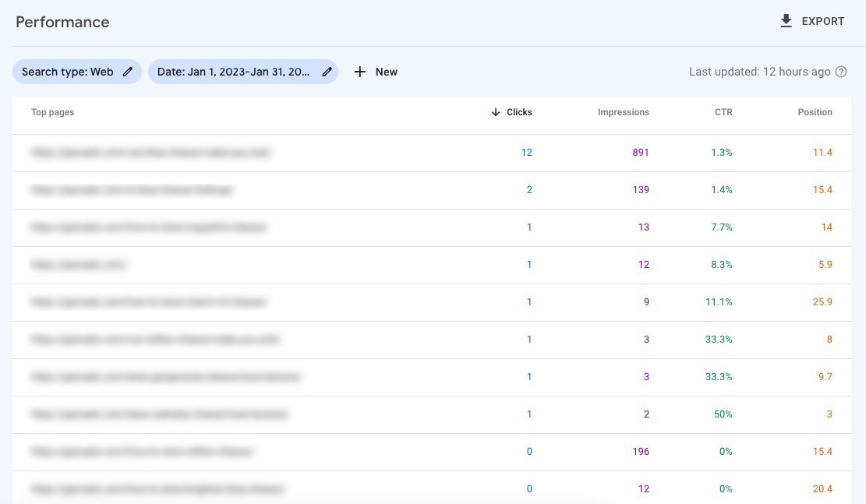
Task: Click the position value 5.9
Action: [x=825, y=264]
